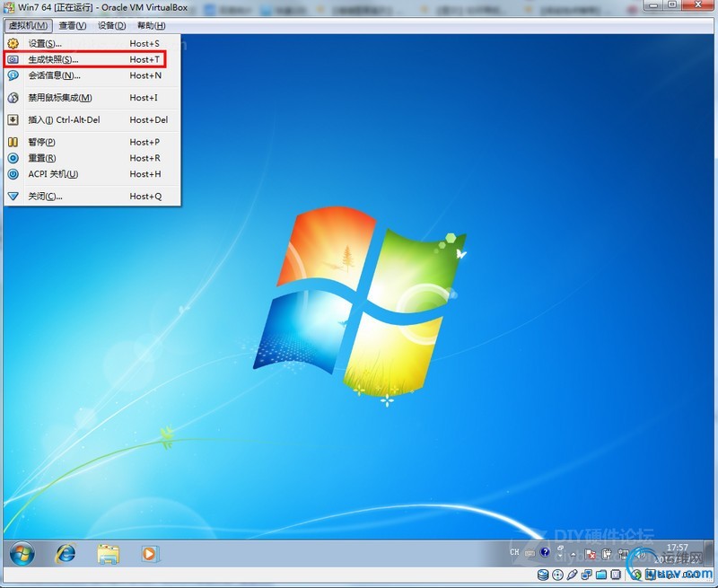The height and width of the screenshot is (588, 718).
Task: Click the power plug tray icon
Action: 607,554
